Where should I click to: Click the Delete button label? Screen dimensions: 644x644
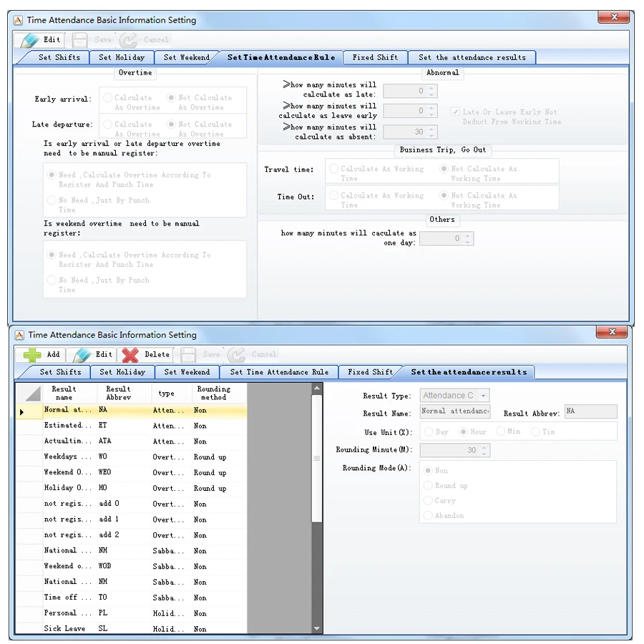pyautogui.click(x=157, y=355)
